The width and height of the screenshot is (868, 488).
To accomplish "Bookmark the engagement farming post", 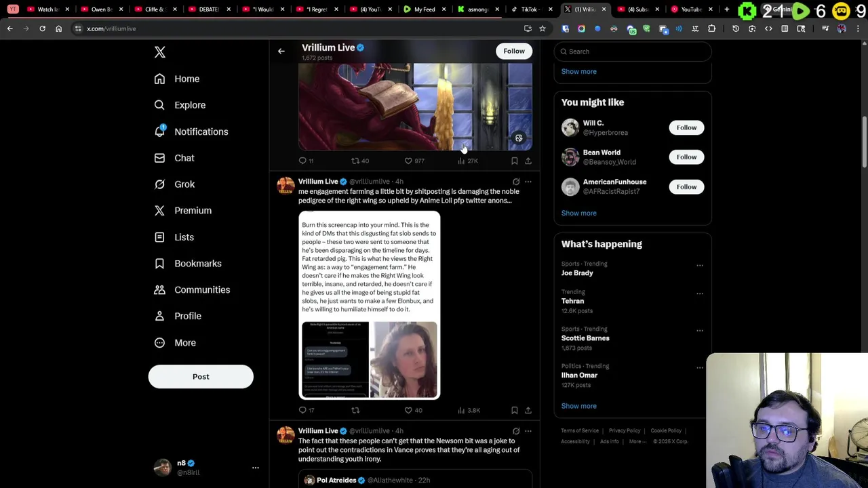I will [514, 411].
